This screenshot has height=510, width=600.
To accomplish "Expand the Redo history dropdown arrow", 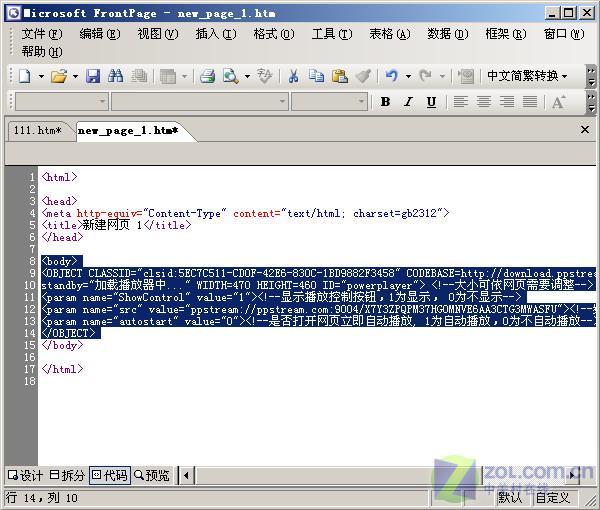I will click(x=442, y=76).
